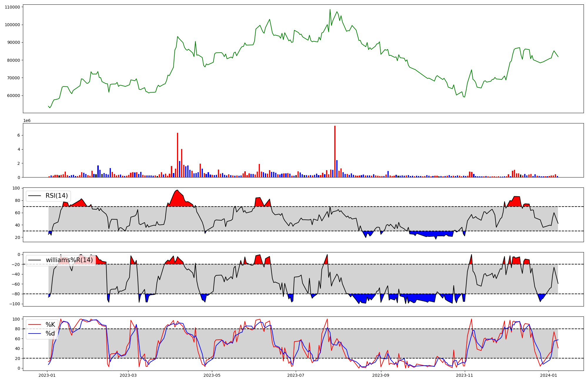588x382 pixels.
Task: Click the -100 tick on the Williams chart
Action: (x=14, y=304)
